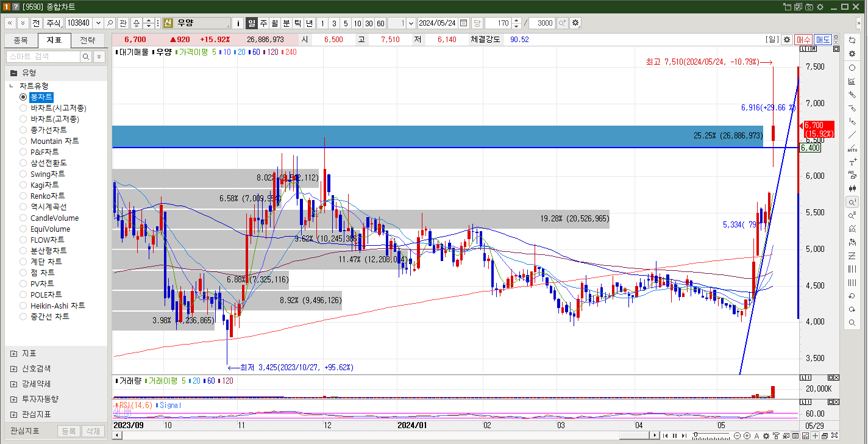Screen dimensions: 868x444
Task: Click the right toolbar refresh/rotate icon
Action: 852,40
